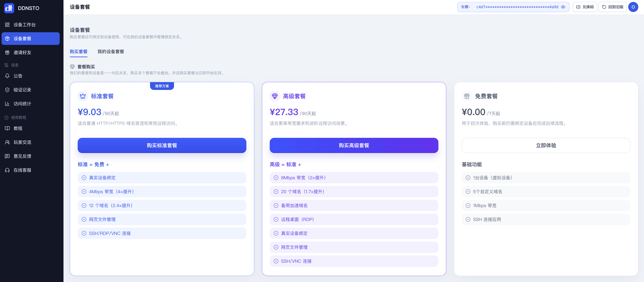
Task: Click the 8Mbps 带宽（2×提升）feature row
Action: 354,178
